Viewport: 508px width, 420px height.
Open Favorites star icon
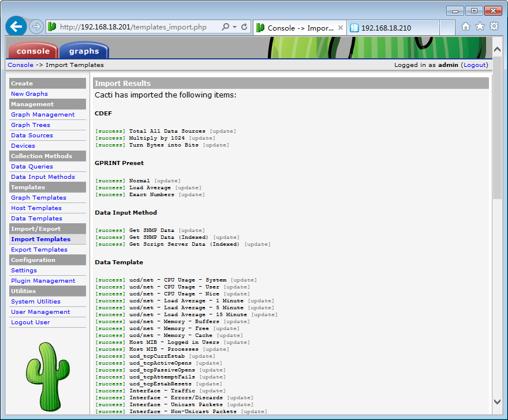480,27
